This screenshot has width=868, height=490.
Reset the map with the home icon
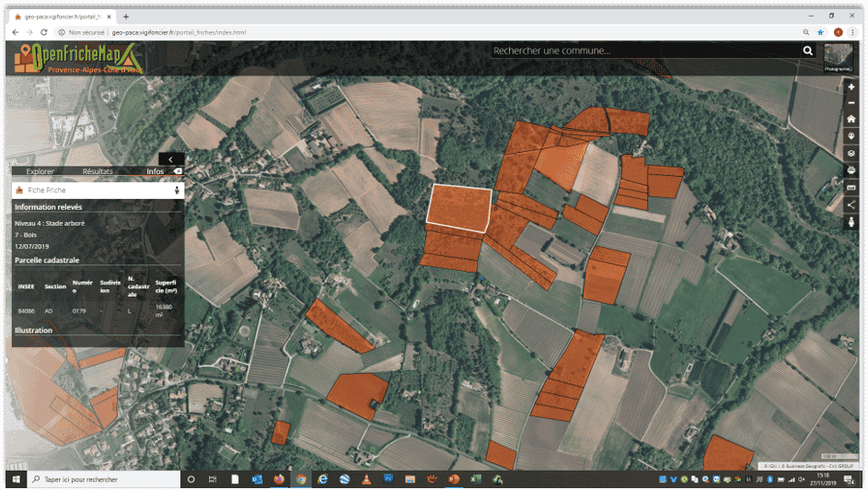[x=851, y=119]
